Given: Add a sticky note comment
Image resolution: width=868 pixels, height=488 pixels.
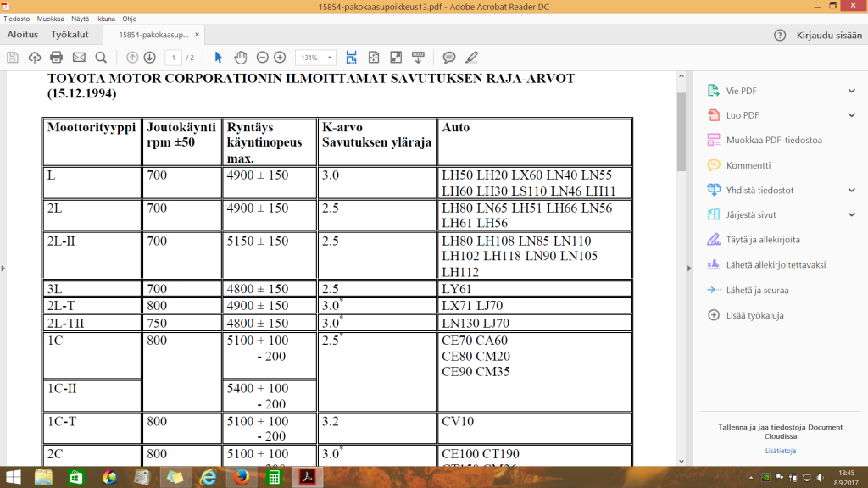Looking at the screenshot, I should click(x=449, y=58).
